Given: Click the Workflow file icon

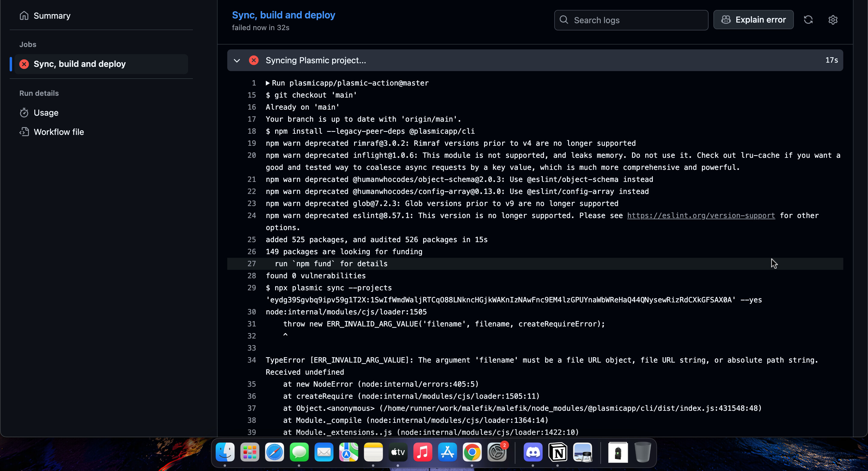Looking at the screenshot, I should pyautogui.click(x=24, y=132).
